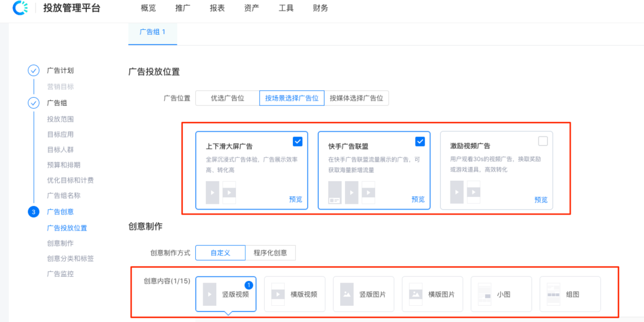Open the 工具 menu

tap(286, 7)
